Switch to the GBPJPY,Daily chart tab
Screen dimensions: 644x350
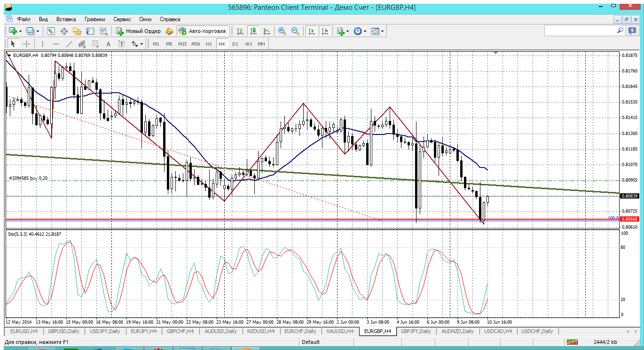(416, 331)
